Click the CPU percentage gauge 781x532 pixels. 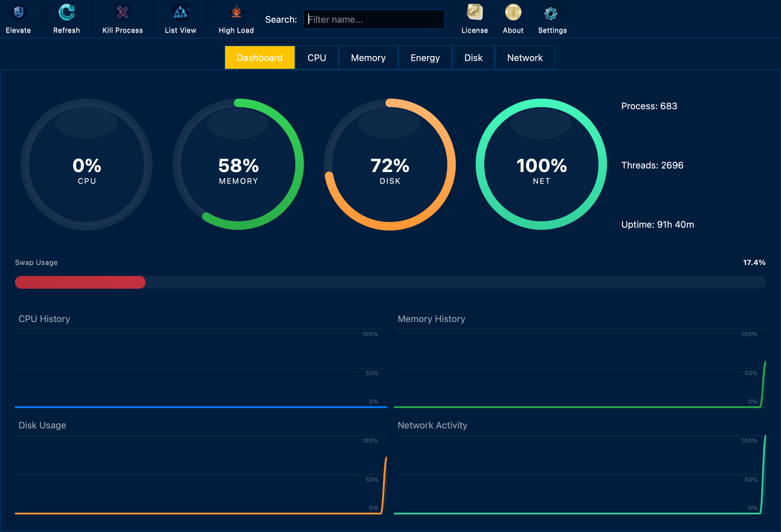click(x=86, y=165)
